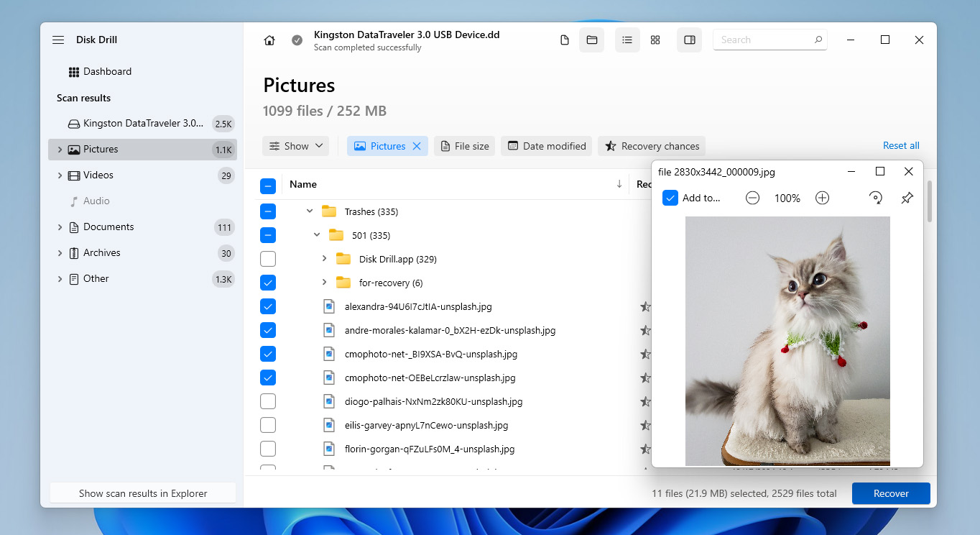Open the Date modified filter
980x535 pixels.
coord(546,146)
